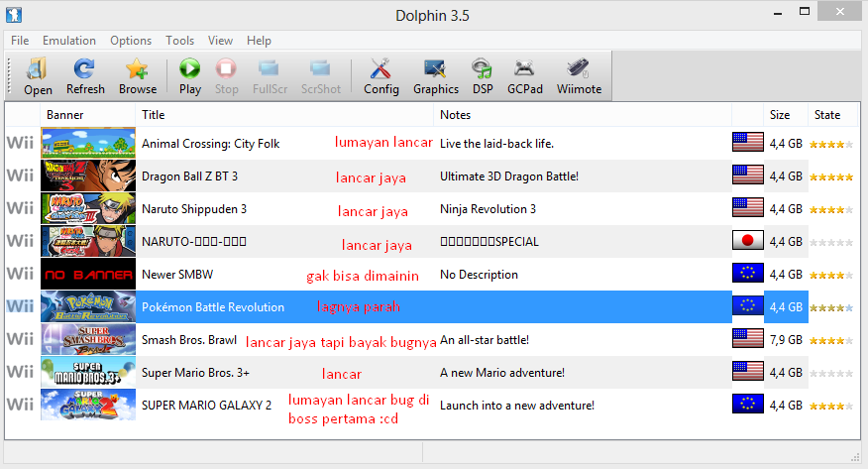Open the Options menu
The width and height of the screenshot is (868, 469).
point(131,41)
